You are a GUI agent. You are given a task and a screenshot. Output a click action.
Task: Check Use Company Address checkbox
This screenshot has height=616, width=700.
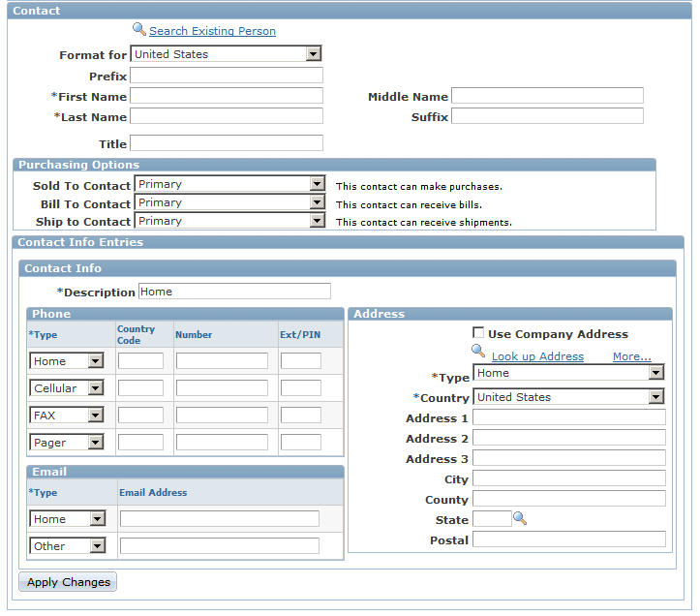pos(478,333)
